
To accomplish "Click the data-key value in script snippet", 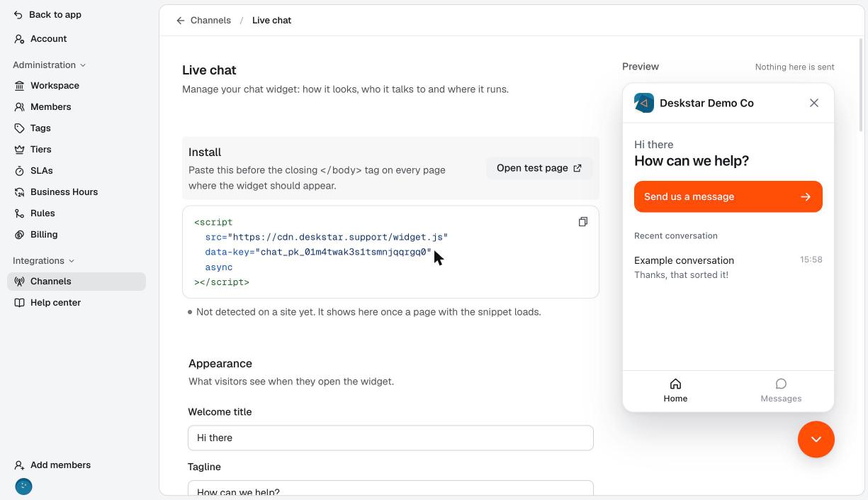I will click(x=343, y=252).
